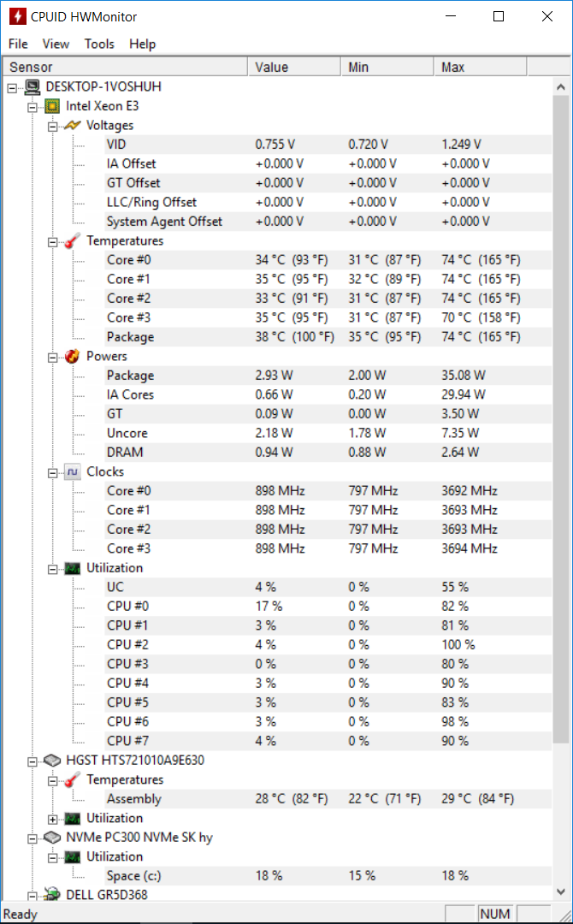Open the Help menu
Screen dimensions: 573x924
click(x=143, y=44)
